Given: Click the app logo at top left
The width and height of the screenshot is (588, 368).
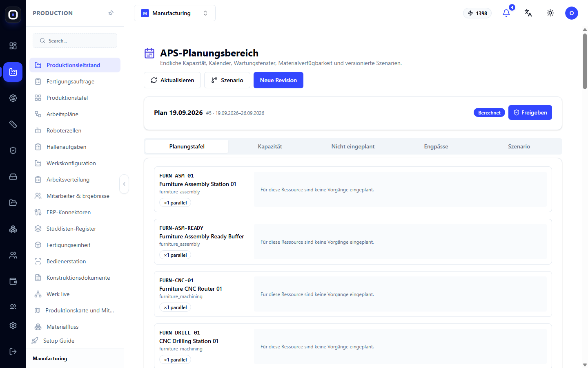Looking at the screenshot, I should tap(13, 15).
